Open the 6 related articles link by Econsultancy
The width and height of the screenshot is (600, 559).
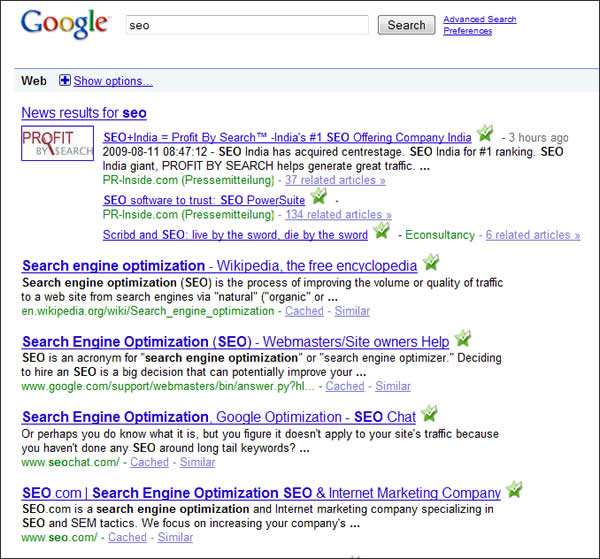pyautogui.click(x=532, y=235)
